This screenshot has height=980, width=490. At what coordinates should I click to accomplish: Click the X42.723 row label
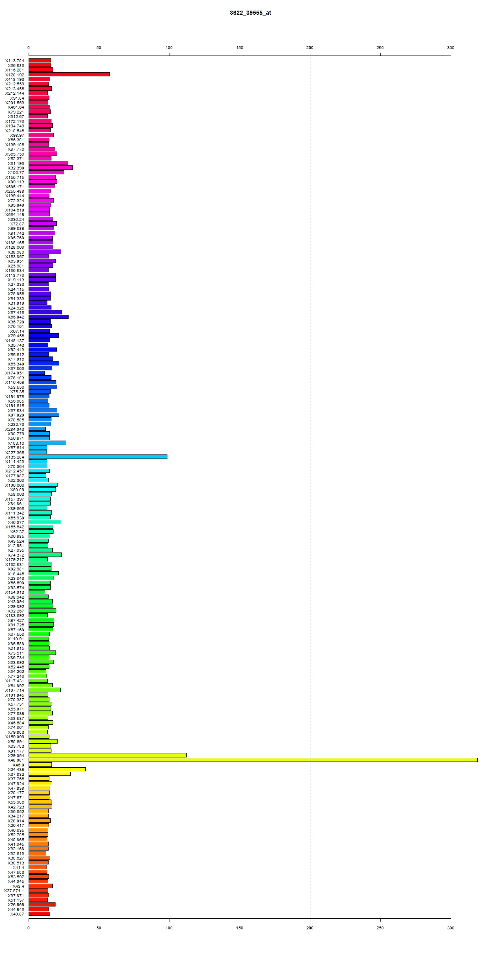click(x=16, y=806)
